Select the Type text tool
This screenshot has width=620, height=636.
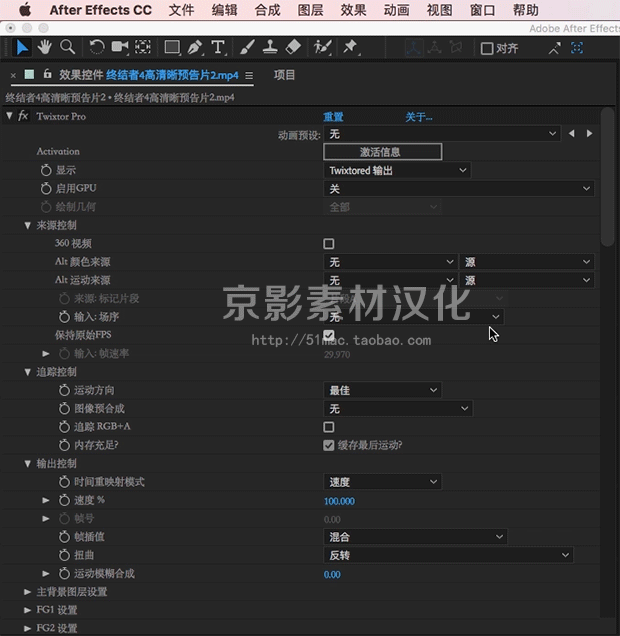pyautogui.click(x=218, y=47)
